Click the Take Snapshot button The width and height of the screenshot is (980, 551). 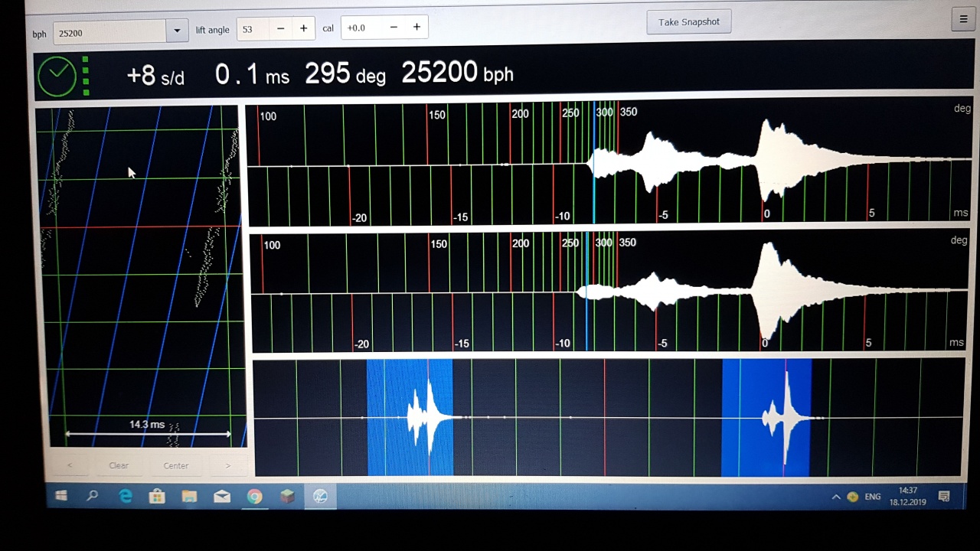tap(688, 21)
